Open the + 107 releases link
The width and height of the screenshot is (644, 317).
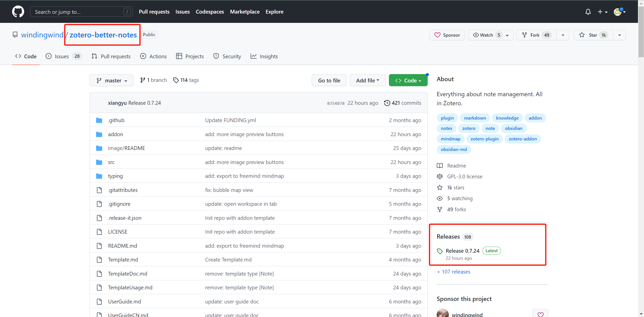click(x=454, y=272)
